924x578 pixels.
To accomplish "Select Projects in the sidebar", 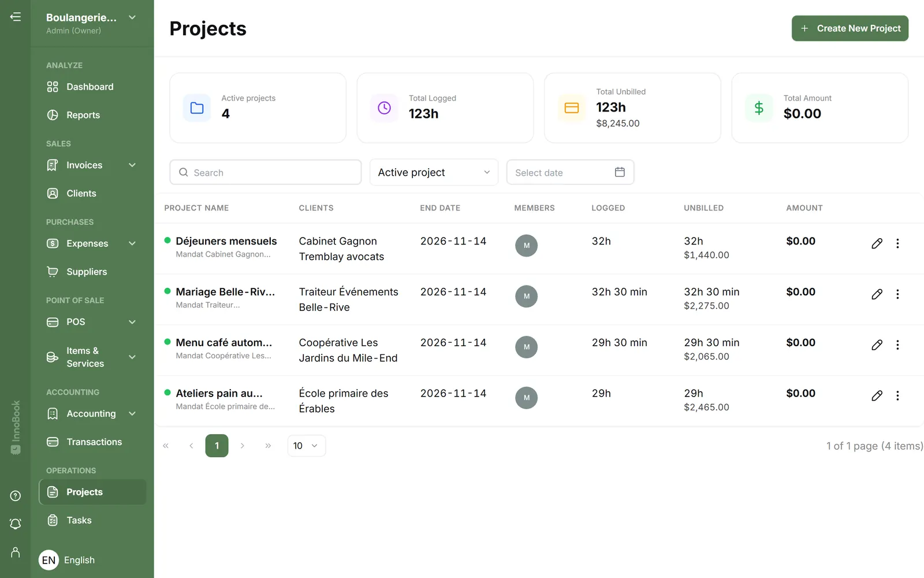I will point(92,492).
